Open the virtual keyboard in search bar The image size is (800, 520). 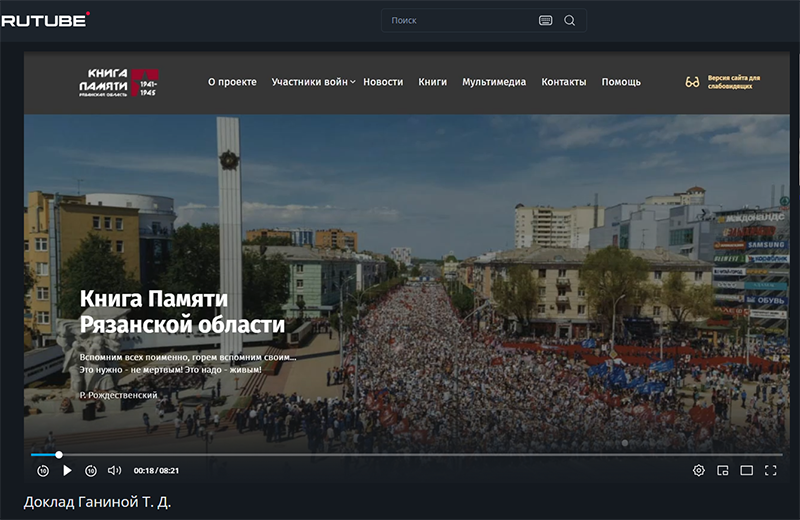coord(545,20)
